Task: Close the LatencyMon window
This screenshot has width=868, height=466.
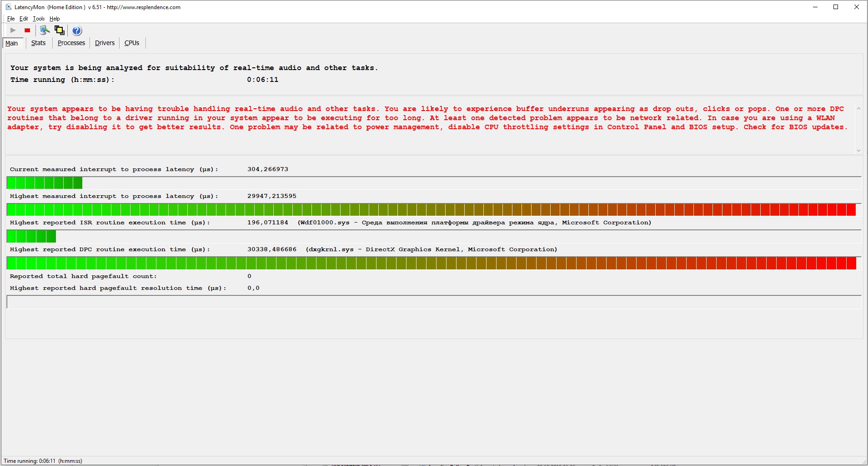Action: click(x=857, y=7)
